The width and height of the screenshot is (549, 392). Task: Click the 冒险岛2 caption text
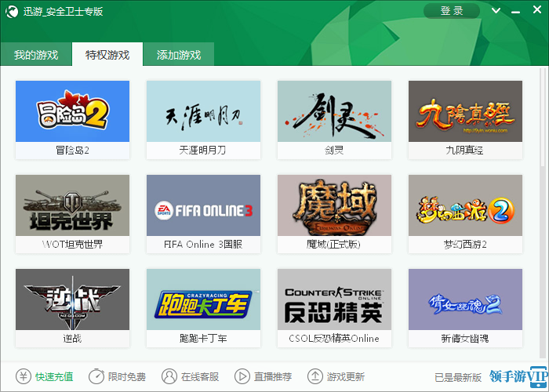point(72,151)
